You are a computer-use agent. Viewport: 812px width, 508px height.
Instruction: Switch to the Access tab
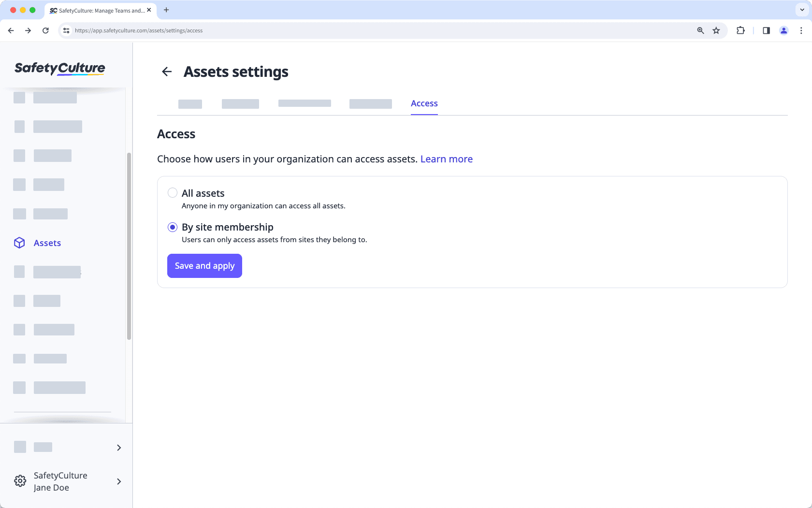[x=424, y=103]
